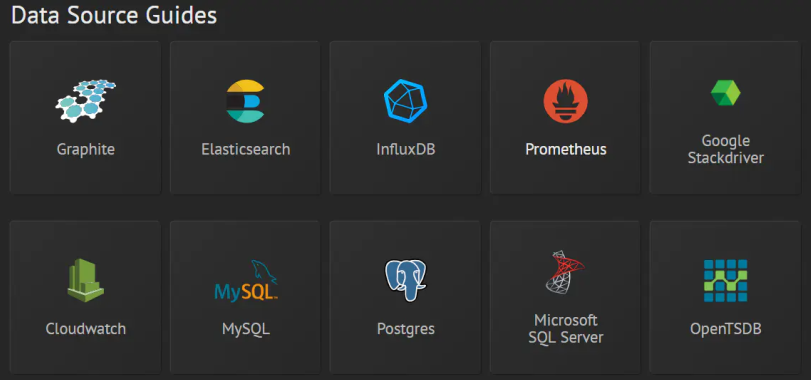Click the Data Source Guides heading
This screenshot has width=811, height=380.
pyautogui.click(x=114, y=16)
